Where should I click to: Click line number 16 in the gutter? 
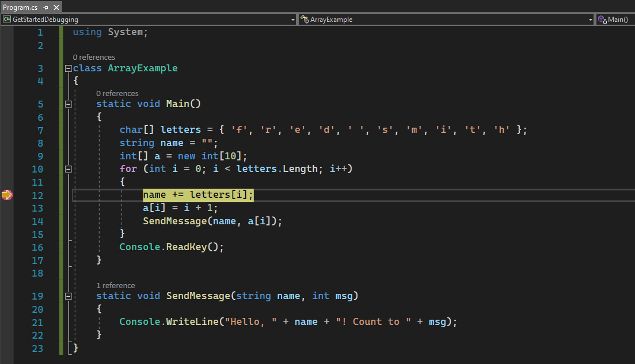pyautogui.click(x=37, y=247)
